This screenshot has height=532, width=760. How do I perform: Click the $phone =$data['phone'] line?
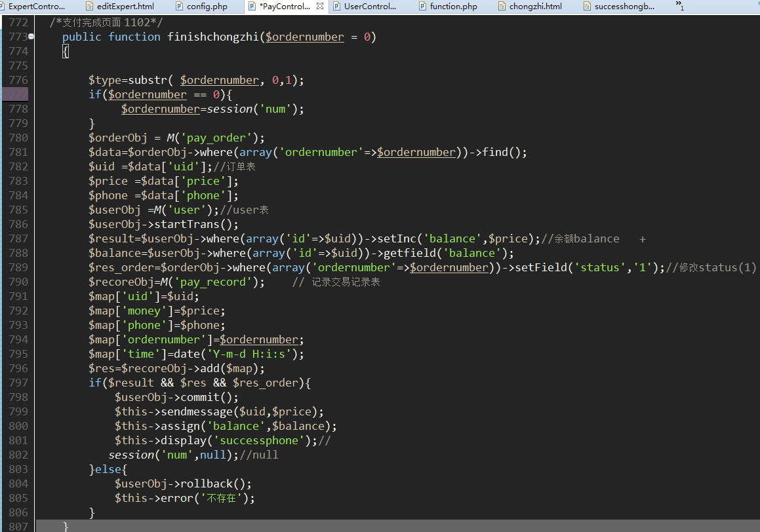(163, 195)
